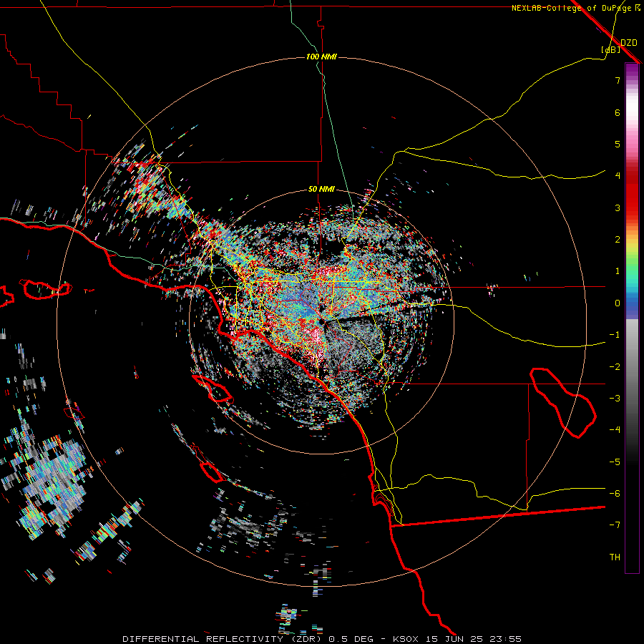
Task: Click the [dB] unit label
Action: point(610,50)
